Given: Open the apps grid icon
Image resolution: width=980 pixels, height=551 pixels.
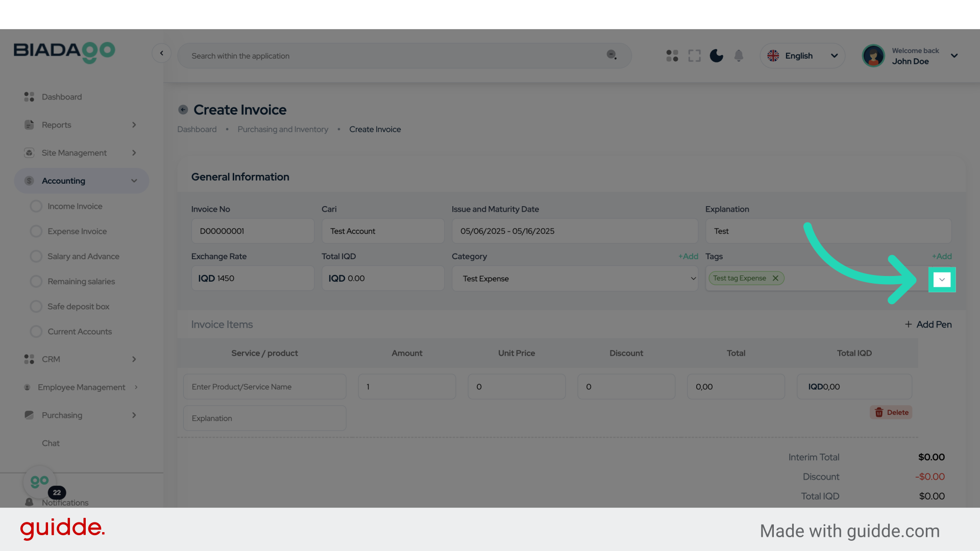Looking at the screenshot, I should 672,56.
